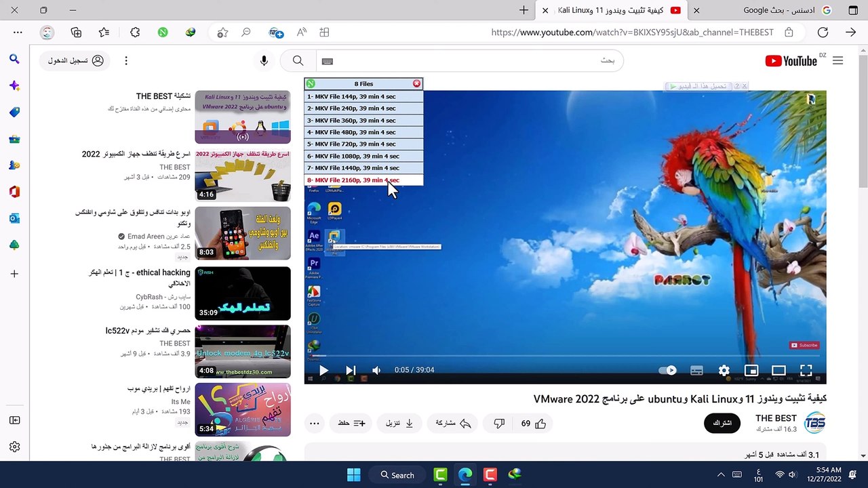Screen dimensions: 868x488
Task: View site information lock icon
Action: pos(789,33)
